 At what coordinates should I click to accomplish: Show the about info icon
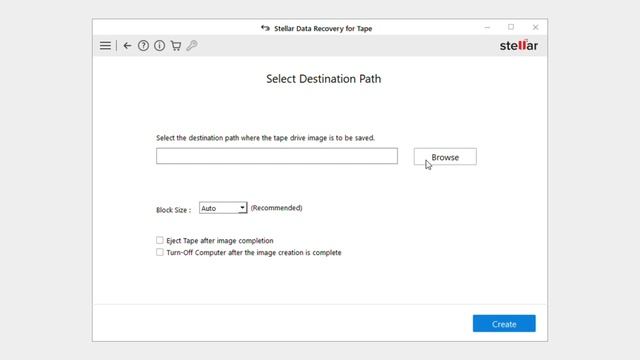(160, 46)
